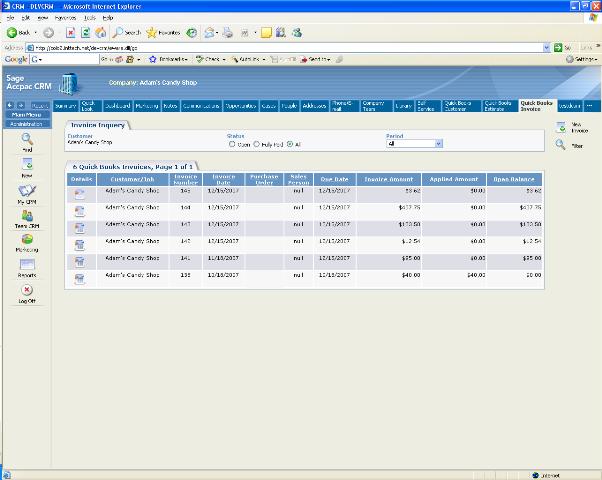
Task: Open the Reports icon in sidebar
Action: (x=27, y=266)
